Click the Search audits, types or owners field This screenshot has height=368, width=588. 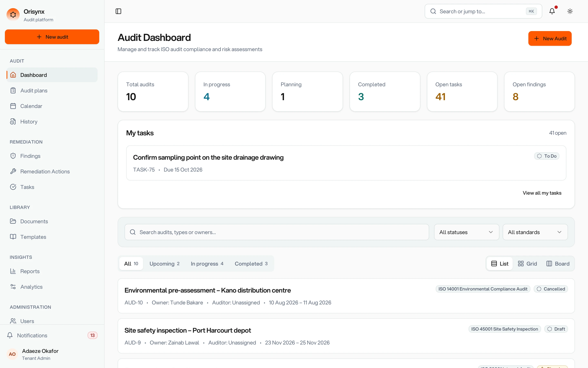coord(277,232)
